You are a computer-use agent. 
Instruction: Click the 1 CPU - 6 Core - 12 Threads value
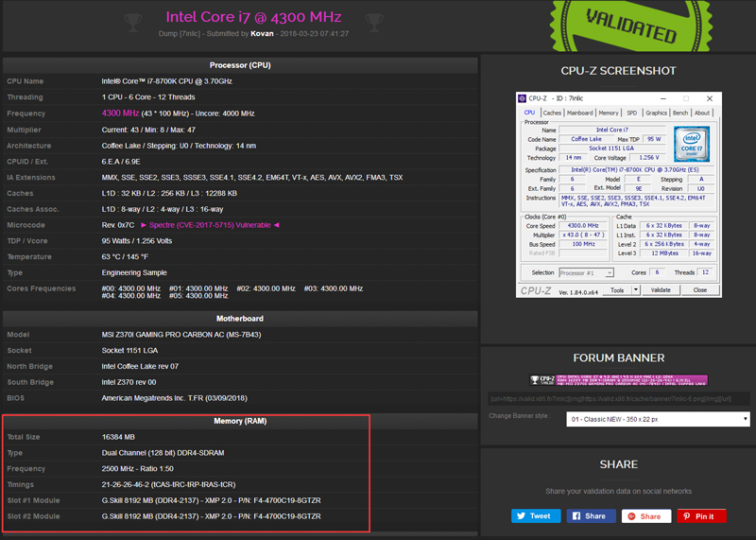(148, 97)
